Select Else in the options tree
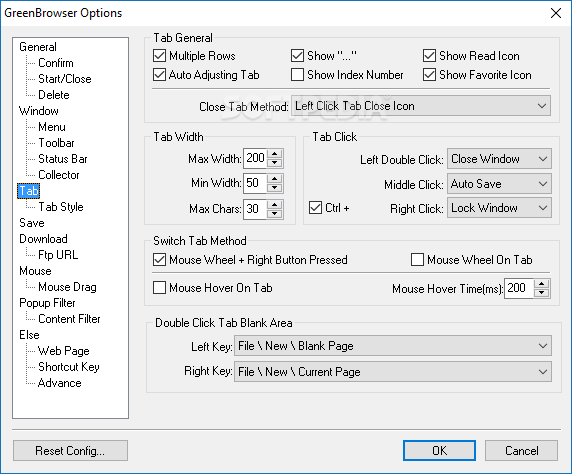Viewport: 572px width, 474px height. [29, 335]
